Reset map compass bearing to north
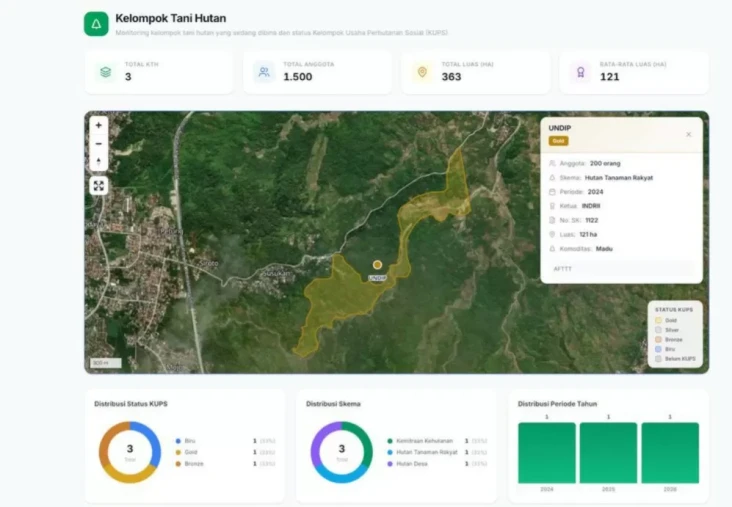The height and width of the screenshot is (507, 732). (x=99, y=162)
